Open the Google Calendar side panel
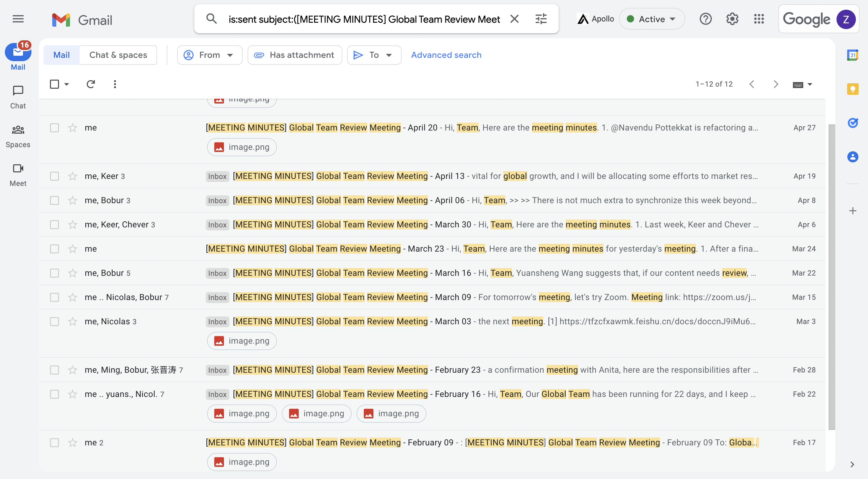The height and width of the screenshot is (479, 868). tap(853, 55)
